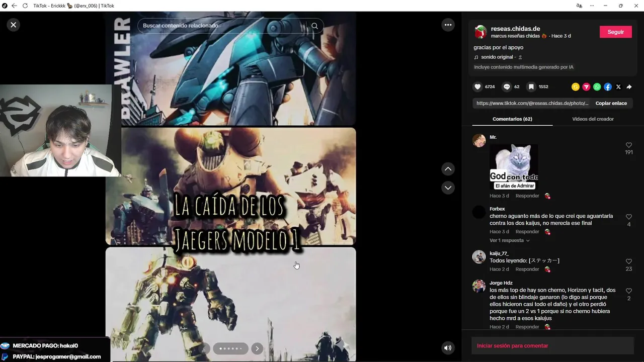This screenshot has height=362, width=644.
Task: Open the three-dots more options menu
Action: 448,25
